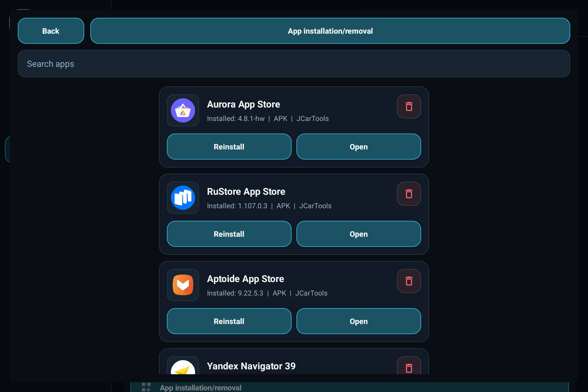The image size is (588, 392).
Task: Select the Aurora App Store title text
Action: tap(243, 104)
